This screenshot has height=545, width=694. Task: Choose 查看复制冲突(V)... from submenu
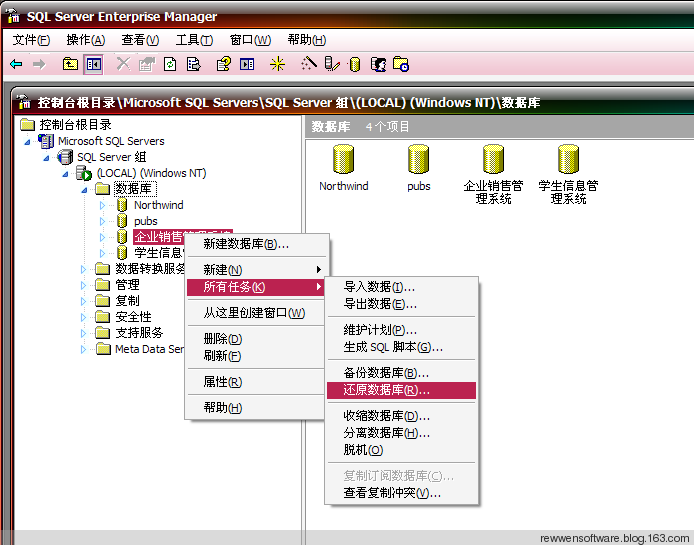[401, 493]
